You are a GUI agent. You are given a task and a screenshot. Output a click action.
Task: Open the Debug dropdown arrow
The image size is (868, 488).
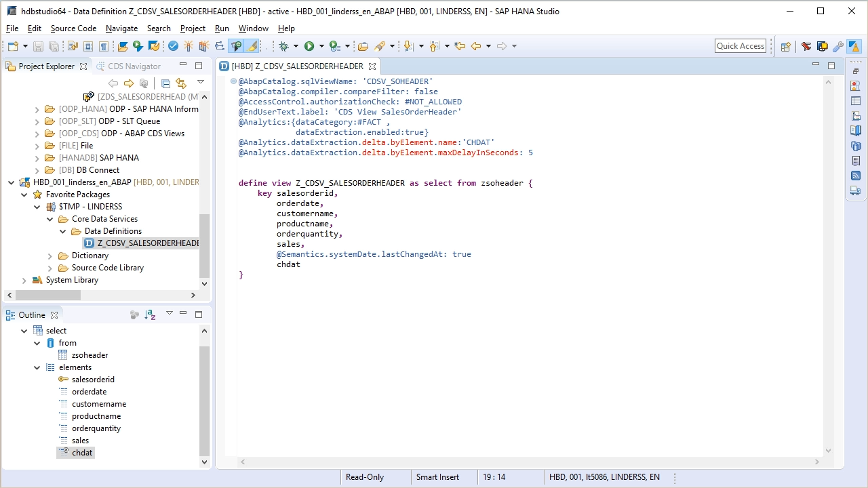(x=296, y=46)
